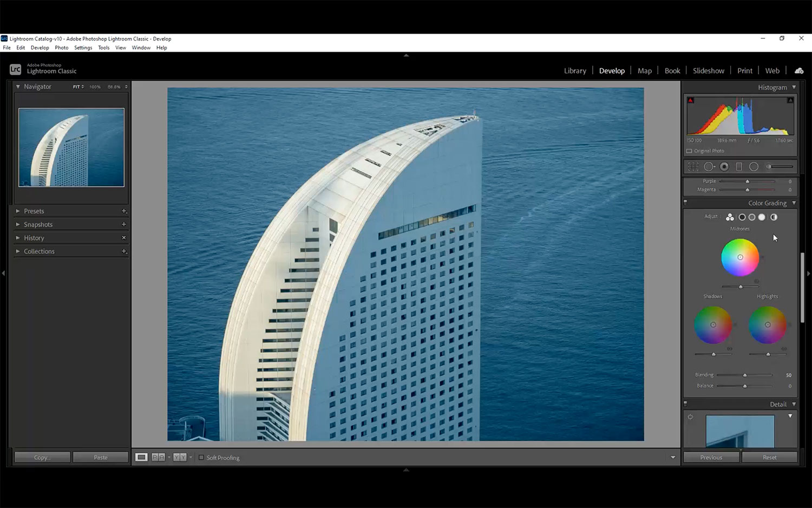This screenshot has height=508, width=812.
Task: Switch Color Grading to Global view
Action: (774, 217)
